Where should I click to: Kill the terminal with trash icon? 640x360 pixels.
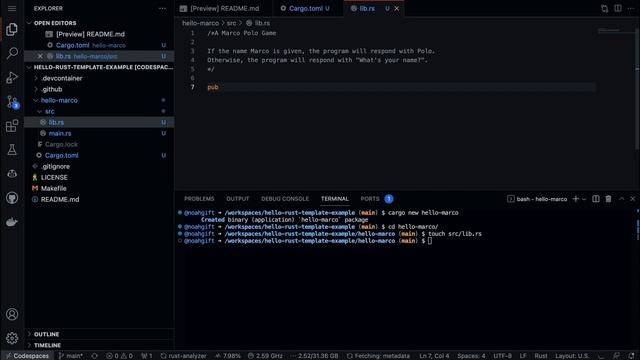click(608, 199)
